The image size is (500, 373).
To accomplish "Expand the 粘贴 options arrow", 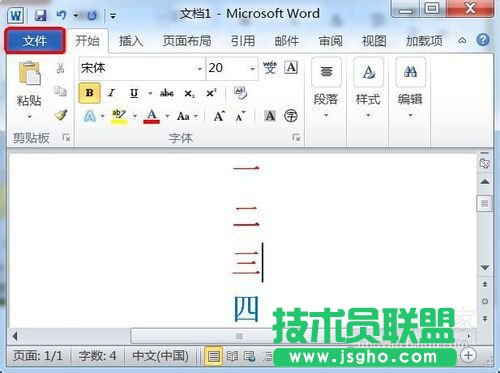I will click(x=29, y=117).
